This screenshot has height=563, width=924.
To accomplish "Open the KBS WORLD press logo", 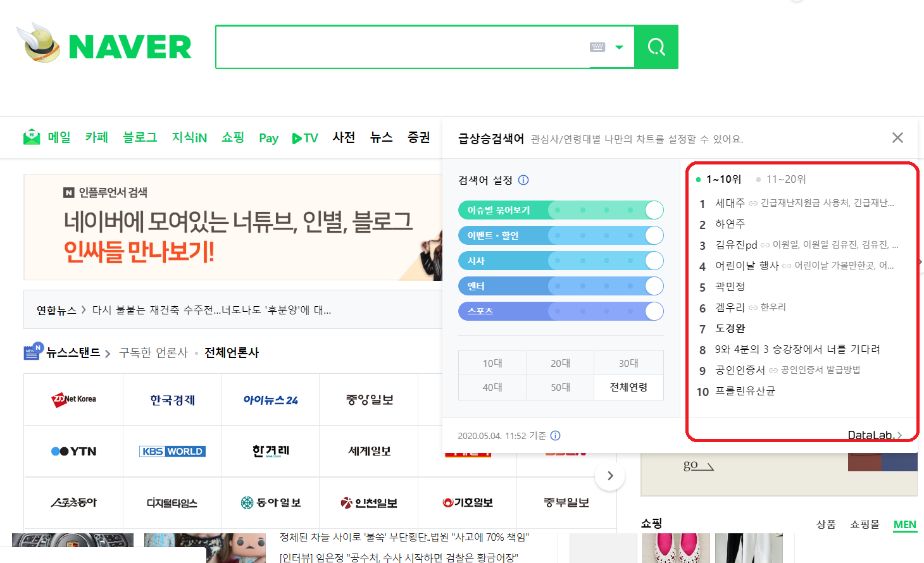I will (172, 451).
